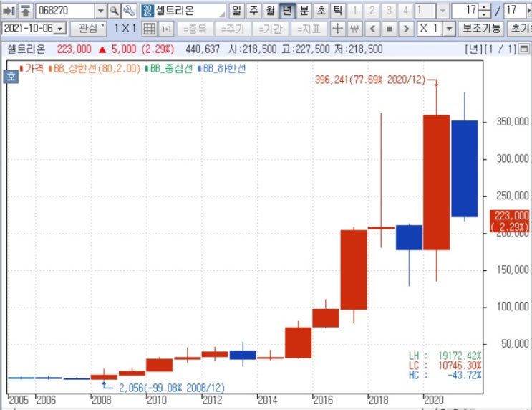Click the 1+1 chart icon
532x410 pixels.
pyautogui.click(x=166, y=29)
